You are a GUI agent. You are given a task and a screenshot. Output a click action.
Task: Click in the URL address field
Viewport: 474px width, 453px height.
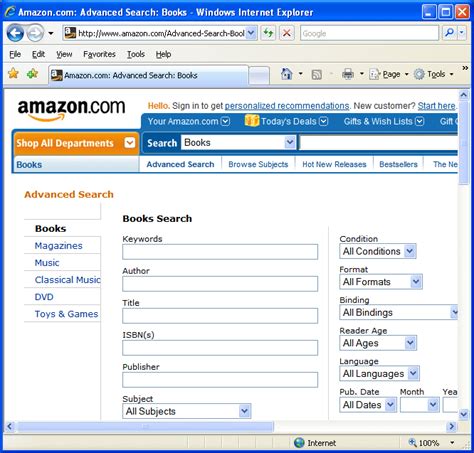click(x=161, y=33)
